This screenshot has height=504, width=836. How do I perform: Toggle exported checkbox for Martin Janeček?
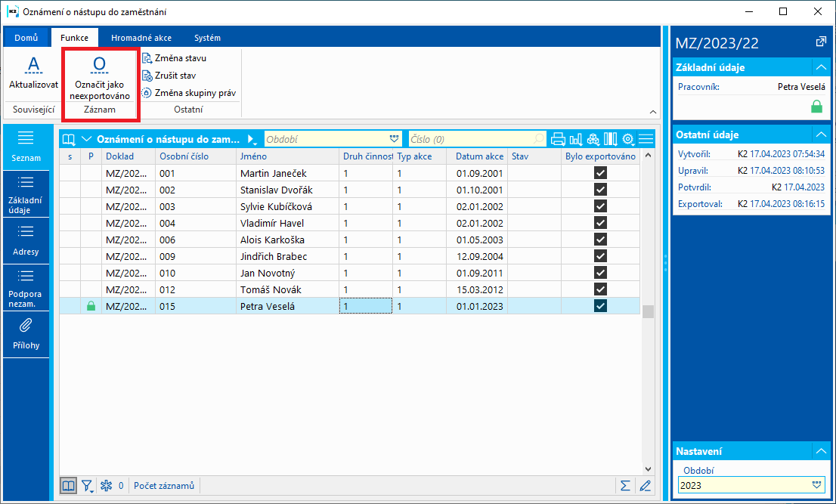pos(600,173)
